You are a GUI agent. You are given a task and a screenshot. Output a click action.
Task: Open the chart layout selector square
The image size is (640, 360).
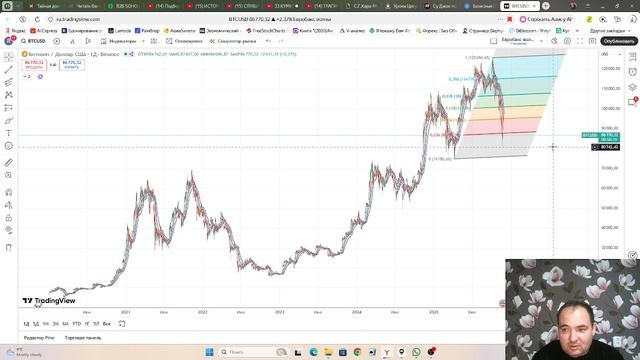pyautogui.click(x=493, y=41)
